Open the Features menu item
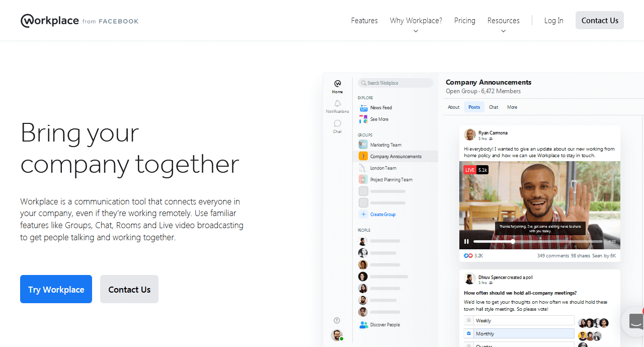The height and width of the screenshot is (347, 644). [364, 21]
